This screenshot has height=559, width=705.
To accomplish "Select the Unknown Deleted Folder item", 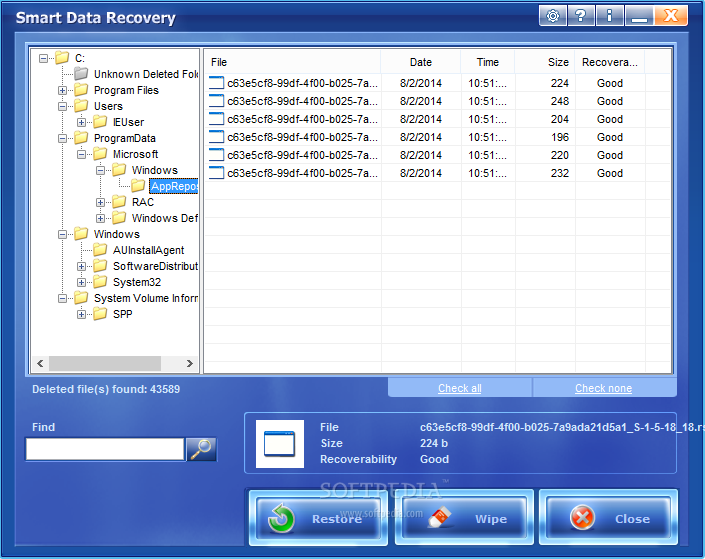I will (x=146, y=74).
